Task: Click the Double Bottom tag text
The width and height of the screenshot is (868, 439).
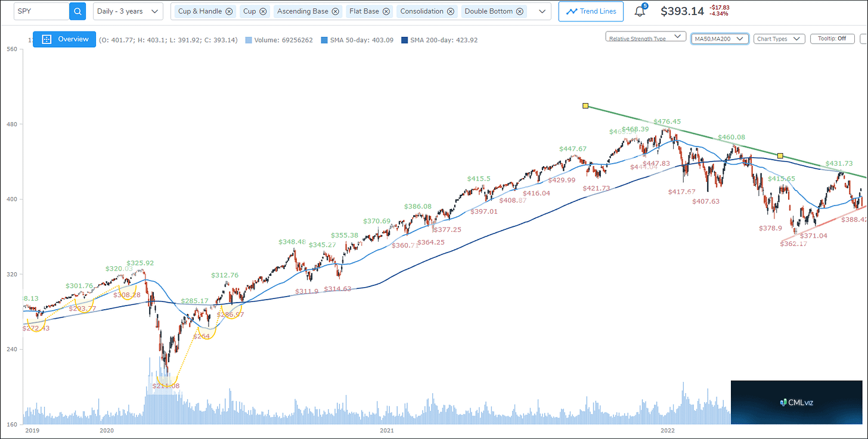Action: click(489, 11)
